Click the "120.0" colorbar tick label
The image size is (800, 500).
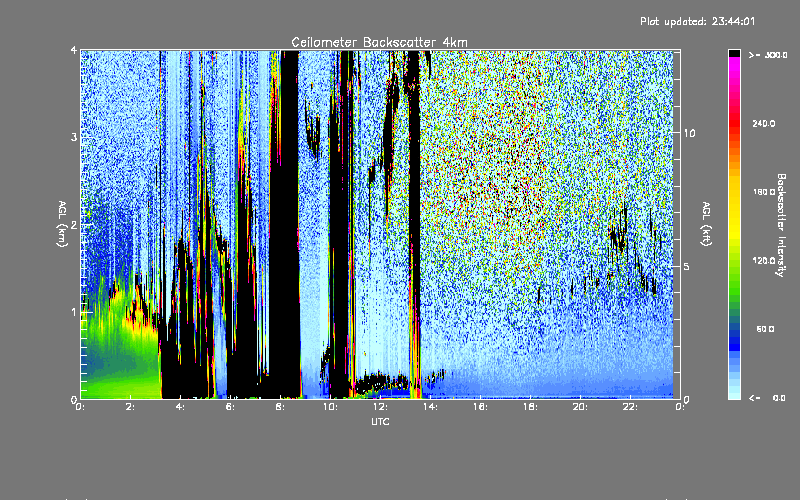(x=764, y=260)
